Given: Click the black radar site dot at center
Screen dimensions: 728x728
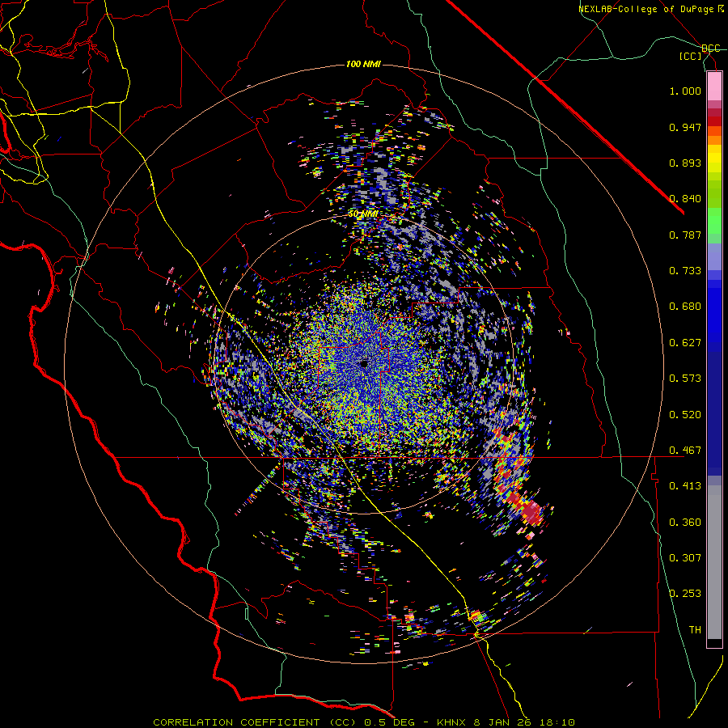Looking at the screenshot, I should point(363,363).
